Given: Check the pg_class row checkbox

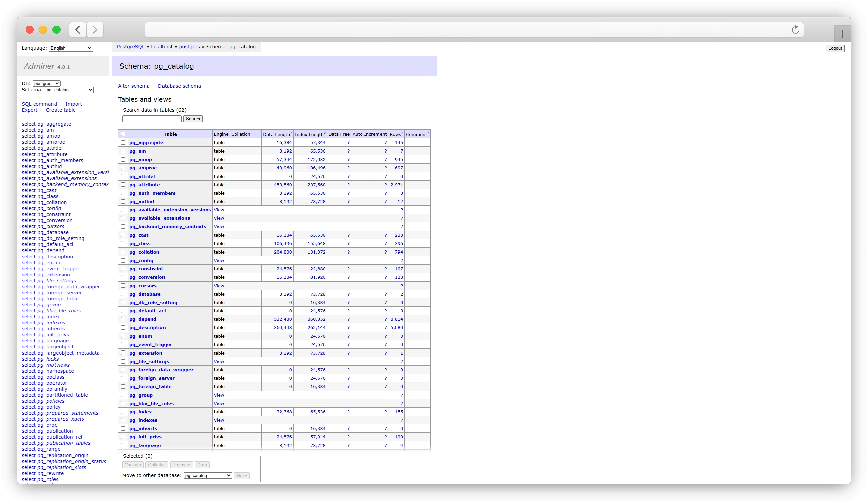Looking at the screenshot, I should click(x=123, y=243).
